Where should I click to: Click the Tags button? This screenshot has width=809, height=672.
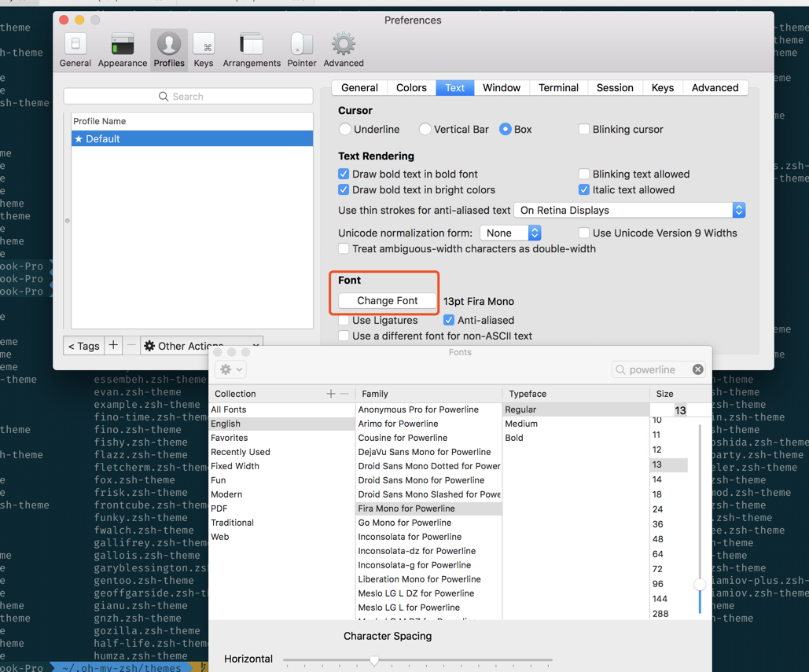tap(83, 346)
